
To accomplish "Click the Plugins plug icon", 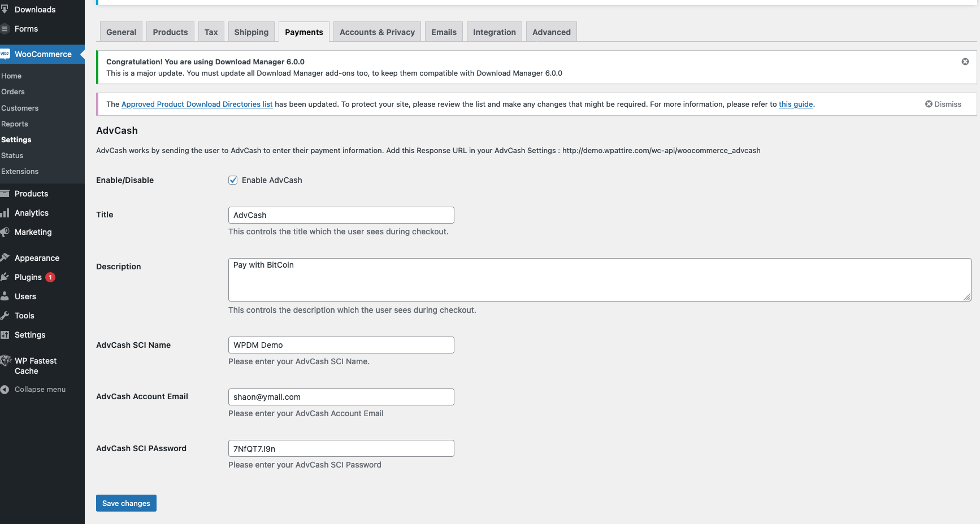I will (5, 277).
